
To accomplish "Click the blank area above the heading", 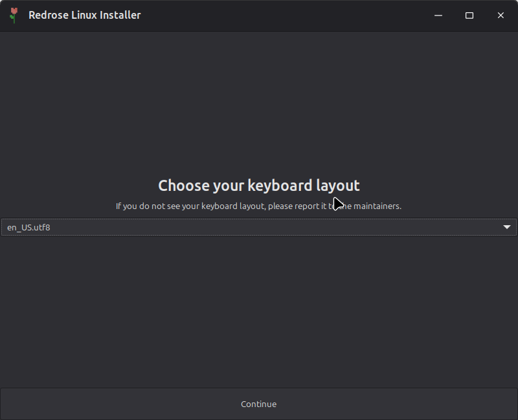I will [x=259, y=104].
